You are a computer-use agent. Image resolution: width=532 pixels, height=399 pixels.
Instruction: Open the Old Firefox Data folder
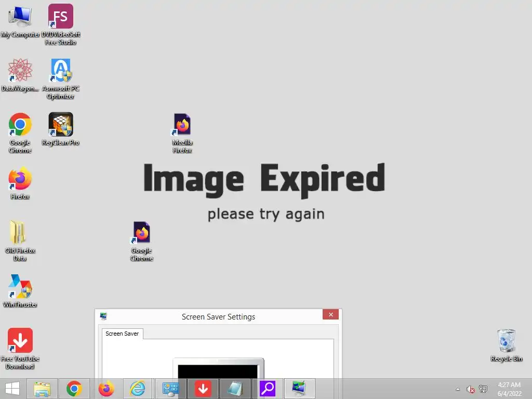click(20, 240)
